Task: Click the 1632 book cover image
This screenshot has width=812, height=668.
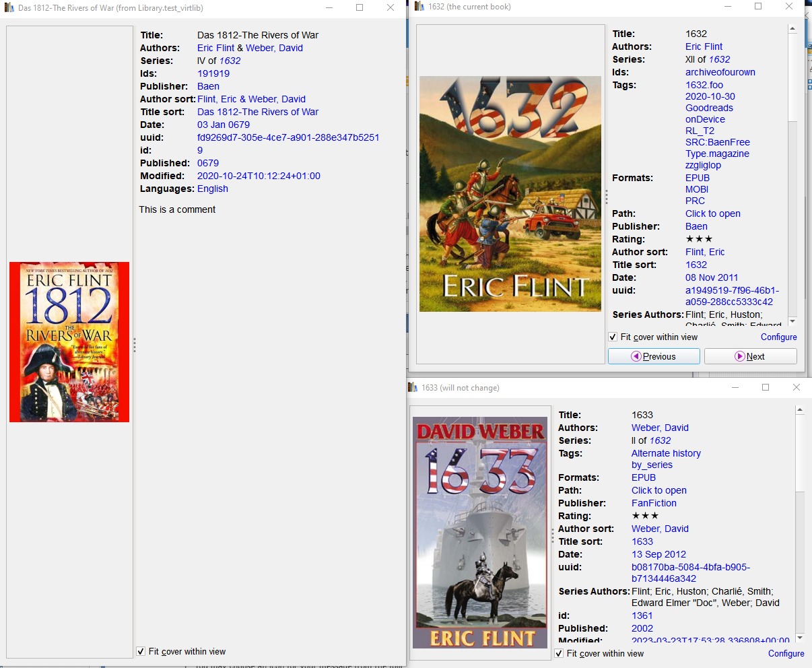Action: [510, 194]
